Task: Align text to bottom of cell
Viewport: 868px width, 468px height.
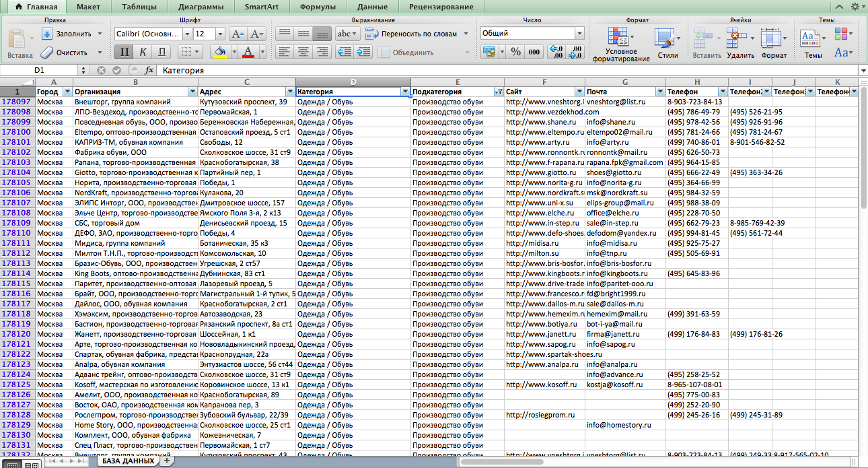Action: (x=322, y=34)
